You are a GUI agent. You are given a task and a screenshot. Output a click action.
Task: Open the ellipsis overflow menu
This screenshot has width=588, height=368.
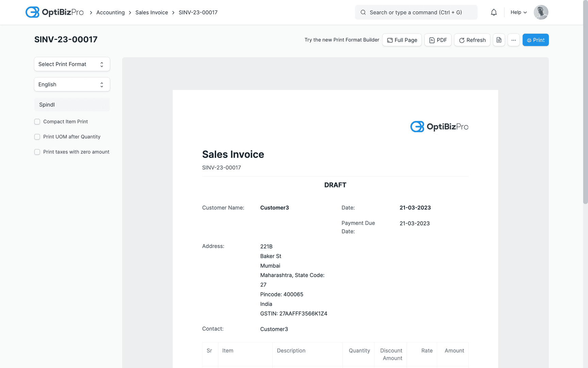click(513, 40)
